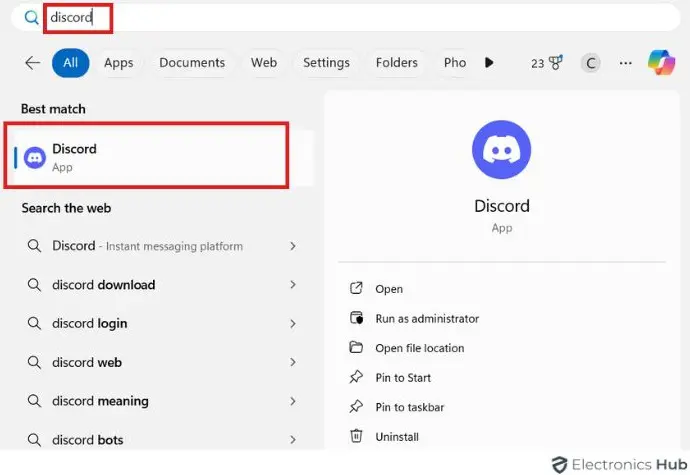This screenshot has height=475, width=690.
Task: Switch to the Web filter tab
Action: (264, 63)
